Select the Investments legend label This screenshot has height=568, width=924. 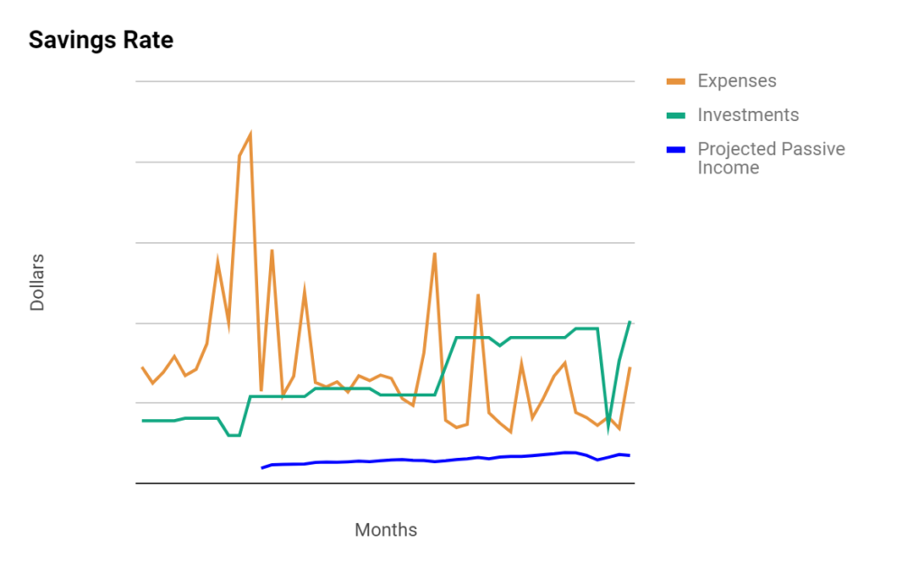[x=748, y=115]
